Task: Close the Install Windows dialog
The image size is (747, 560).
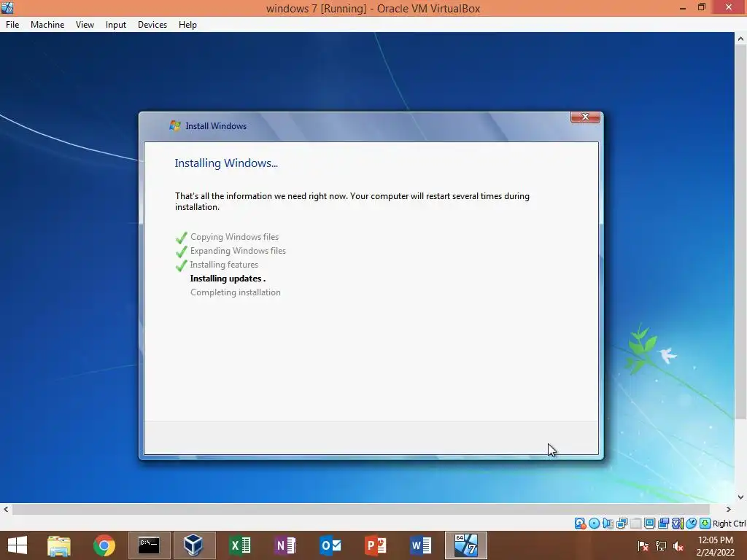Action: pos(585,117)
